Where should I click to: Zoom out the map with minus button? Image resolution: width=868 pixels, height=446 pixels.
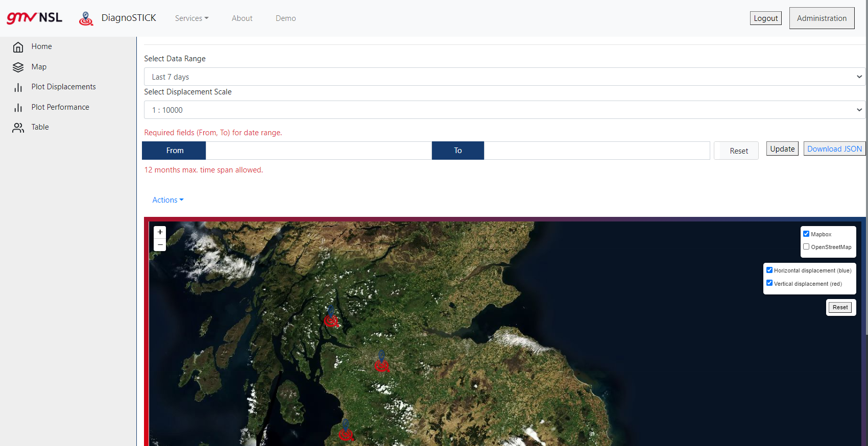[160, 245]
